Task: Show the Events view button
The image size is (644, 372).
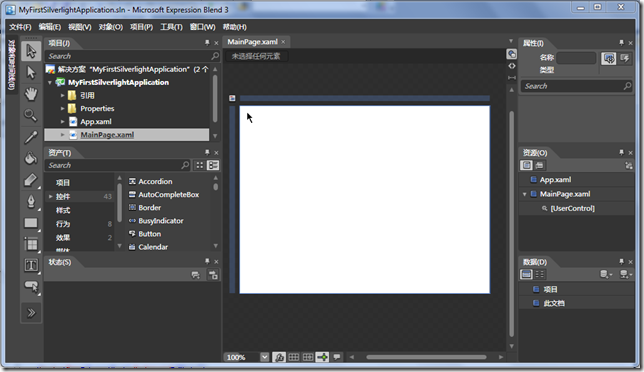Action: [625, 58]
